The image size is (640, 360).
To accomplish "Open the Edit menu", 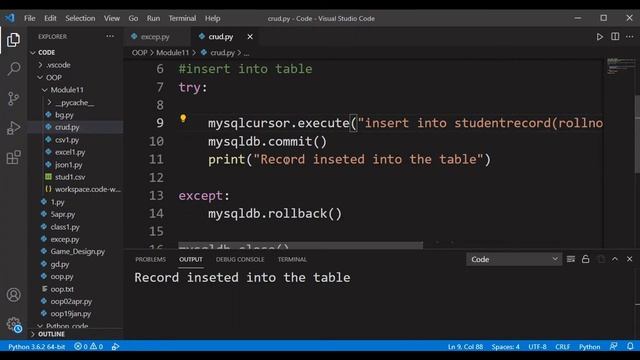I will (50, 18).
